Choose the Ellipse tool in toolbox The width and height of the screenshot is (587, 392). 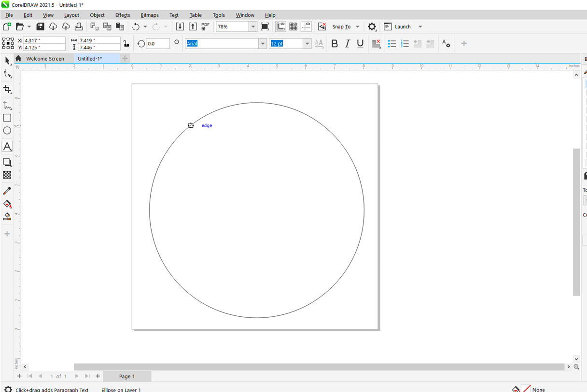(7, 131)
